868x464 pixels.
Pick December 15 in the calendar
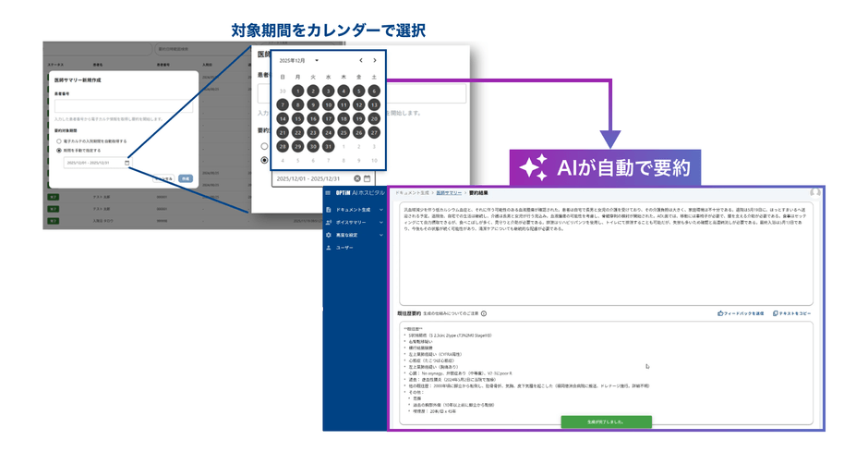tap(298, 118)
